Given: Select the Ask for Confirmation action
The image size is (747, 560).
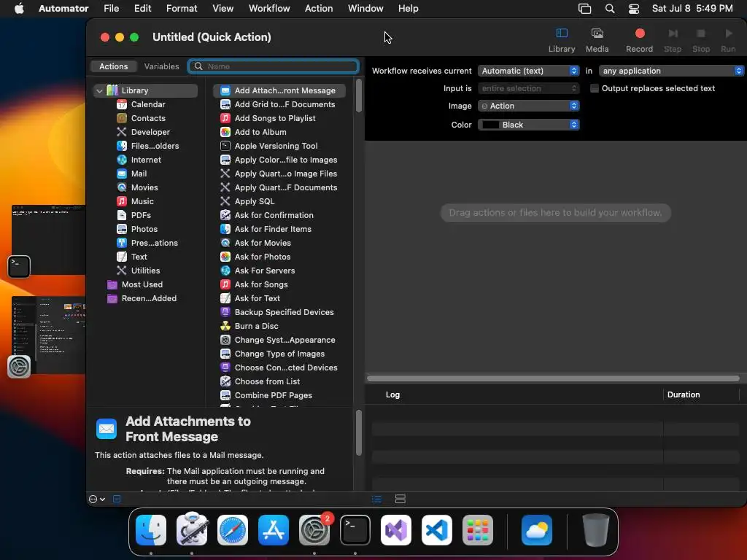Looking at the screenshot, I should coord(274,215).
